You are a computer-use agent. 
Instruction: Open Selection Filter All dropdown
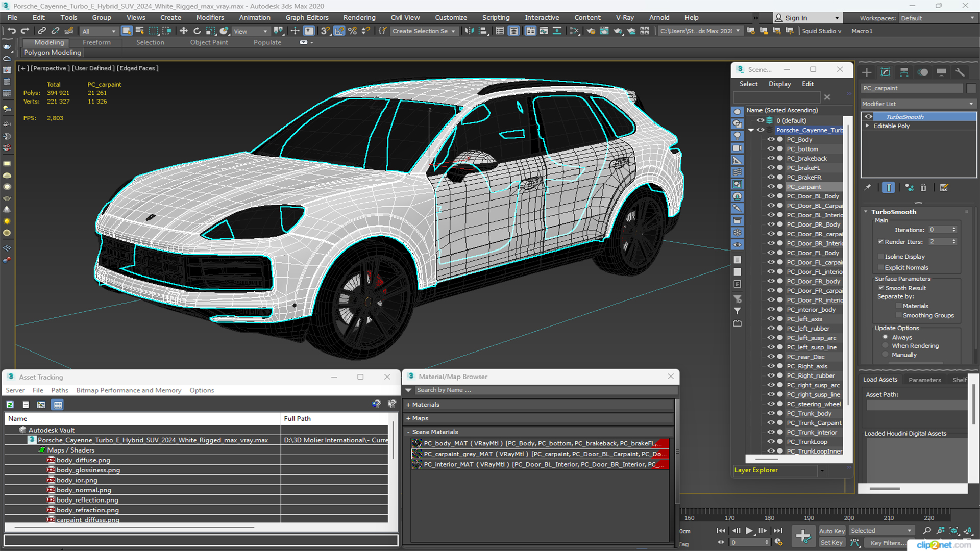(x=99, y=31)
